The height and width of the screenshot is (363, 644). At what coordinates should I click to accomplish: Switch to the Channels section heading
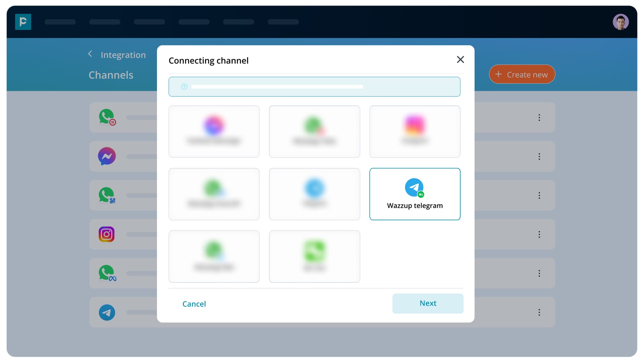(x=111, y=75)
